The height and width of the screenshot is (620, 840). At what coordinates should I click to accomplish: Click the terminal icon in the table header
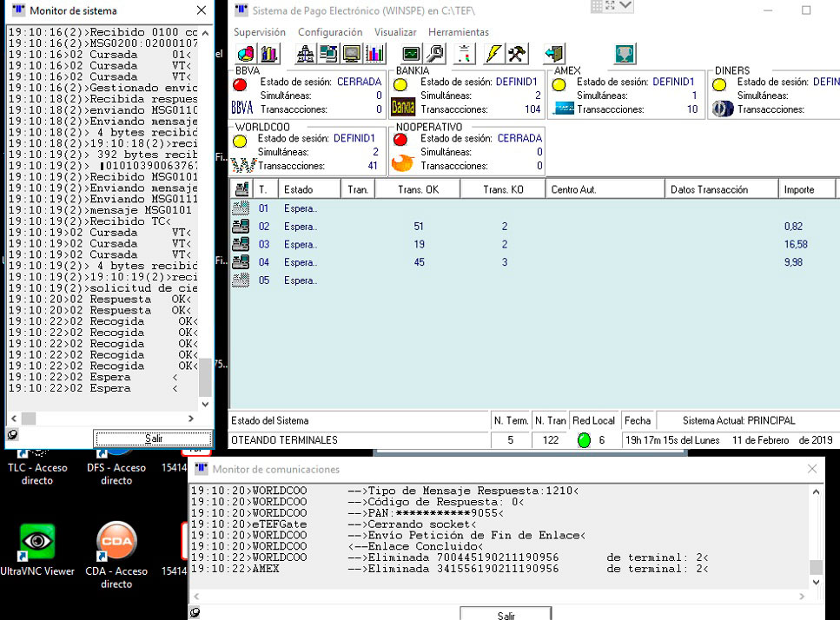click(242, 189)
